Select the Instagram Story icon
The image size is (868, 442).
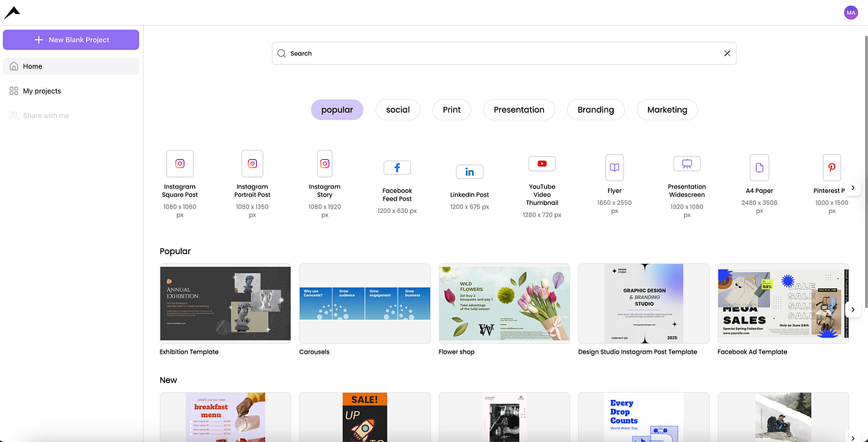coord(325,164)
